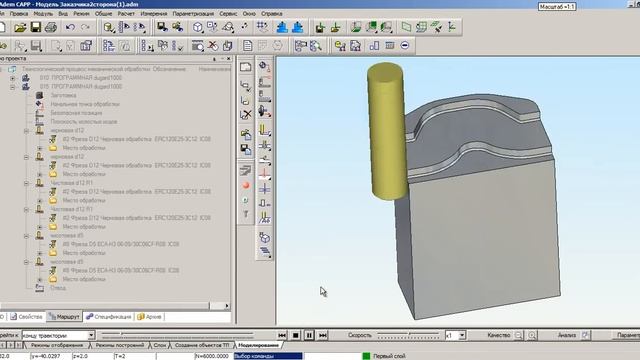Open the Параметризация menu
The image size is (640, 360).
pos(193,13)
